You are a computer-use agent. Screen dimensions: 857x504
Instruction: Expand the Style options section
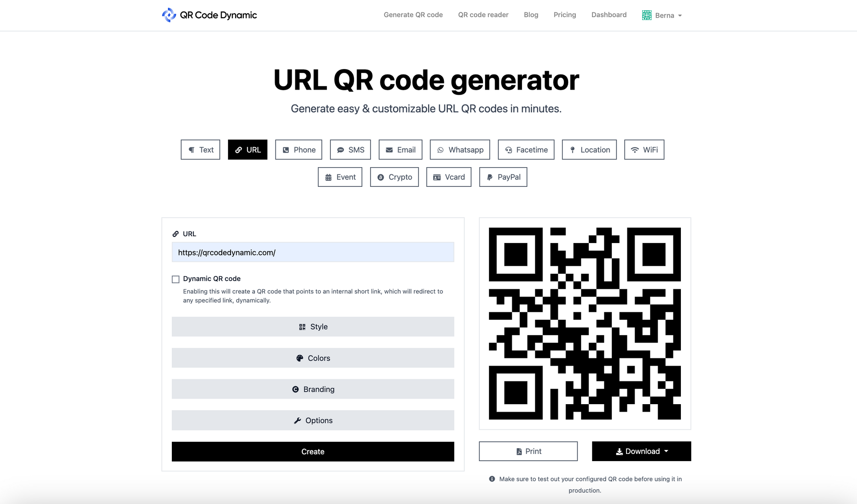coord(312,327)
